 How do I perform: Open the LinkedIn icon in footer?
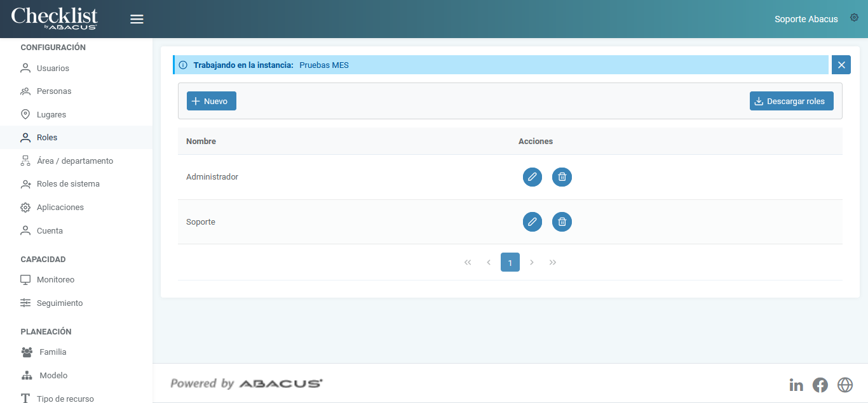[796, 385]
